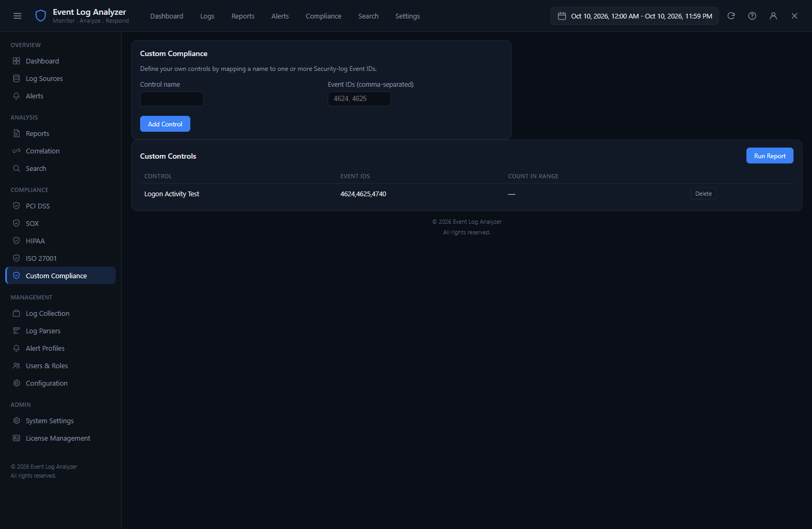Click the calendar icon in date range
The height and width of the screenshot is (529, 812).
(x=562, y=16)
